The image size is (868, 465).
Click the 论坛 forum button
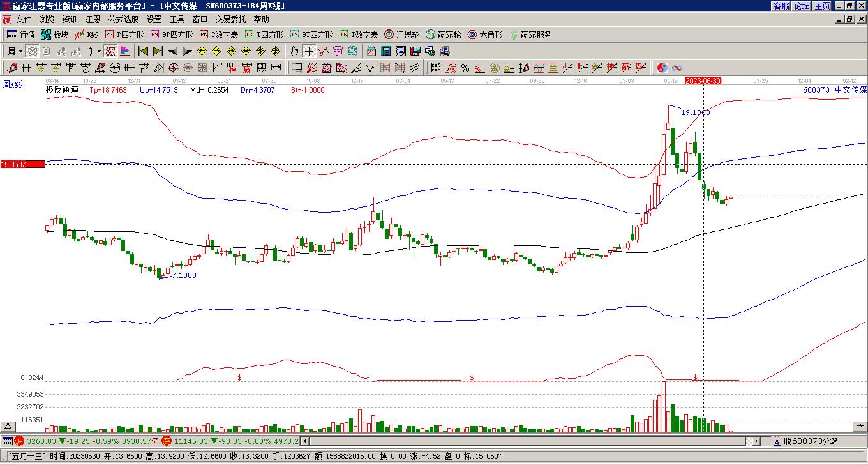tap(802, 6)
